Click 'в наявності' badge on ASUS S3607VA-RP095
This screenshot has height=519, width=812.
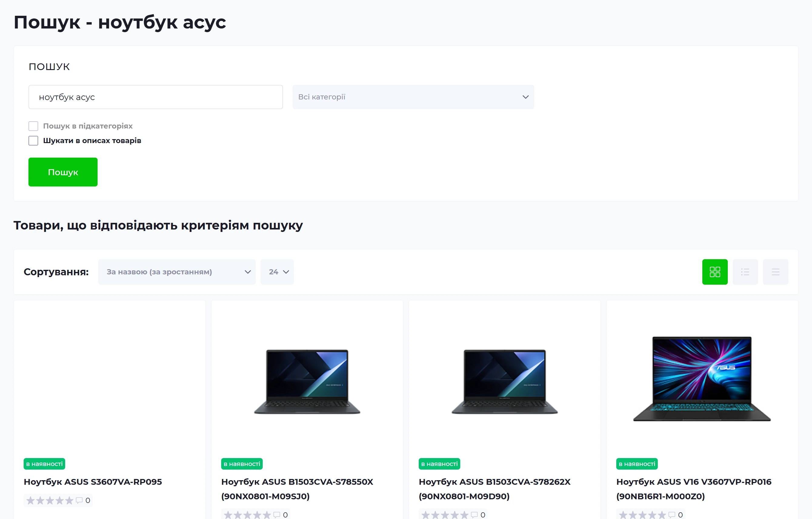click(x=44, y=464)
